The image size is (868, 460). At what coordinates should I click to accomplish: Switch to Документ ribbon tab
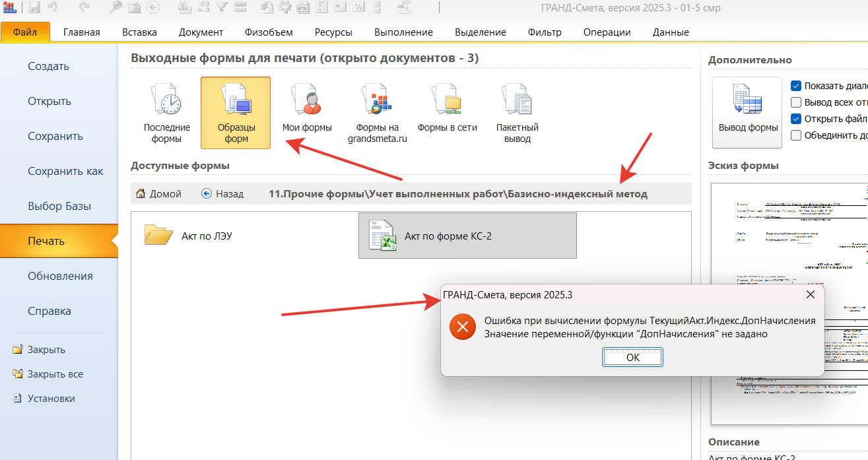point(201,32)
